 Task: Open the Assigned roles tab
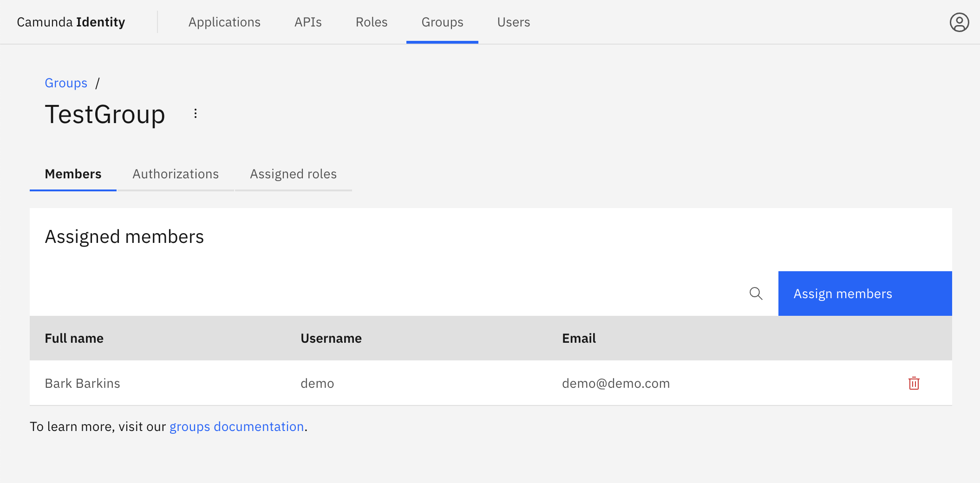[293, 174]
